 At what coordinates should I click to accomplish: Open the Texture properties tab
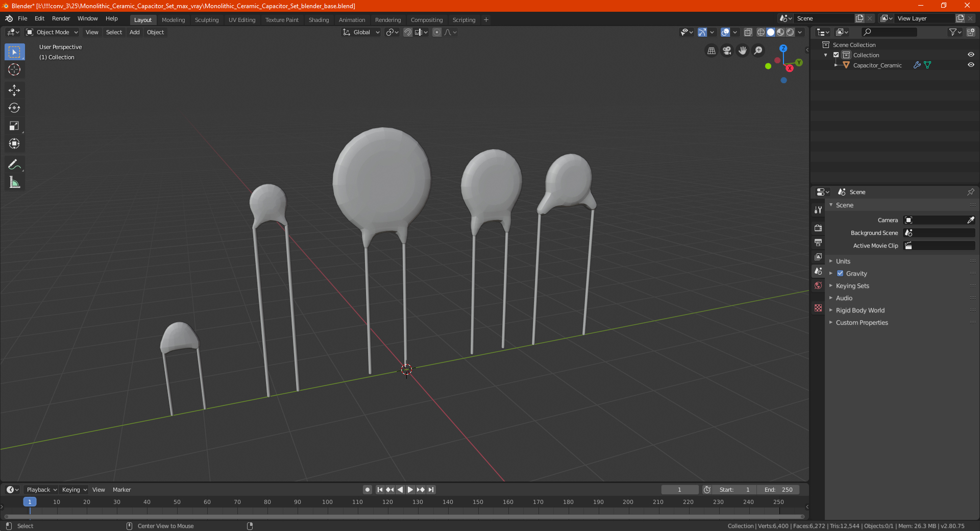[x=818, y=308]
